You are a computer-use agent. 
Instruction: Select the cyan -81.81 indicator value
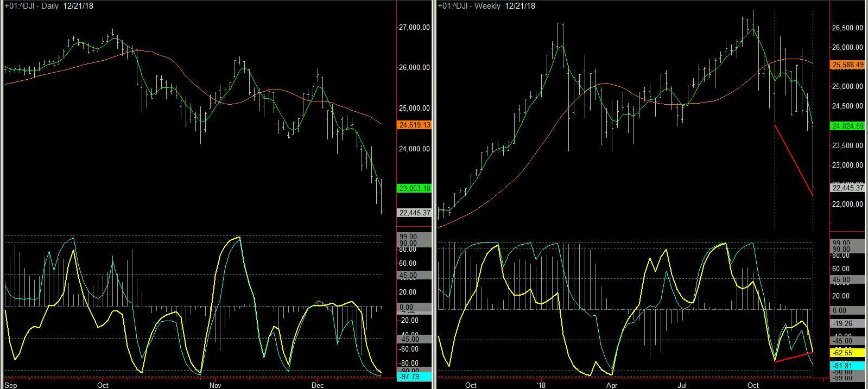pos(847,366)
